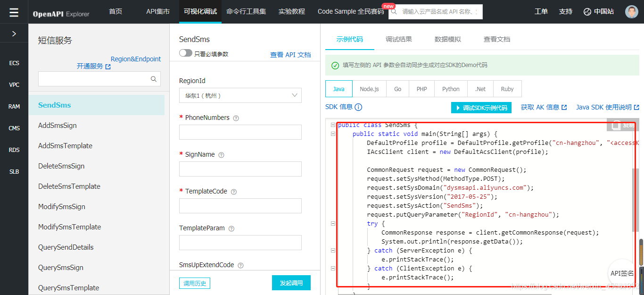Click the SignName input field
The width and height of the screenshot is (644, 295).
coord(240,169)
